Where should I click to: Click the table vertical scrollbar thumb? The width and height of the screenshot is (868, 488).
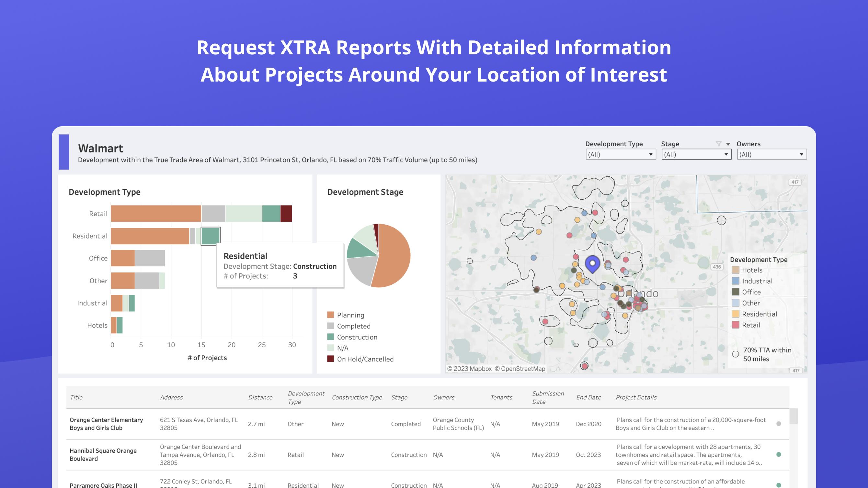[794, 416]
